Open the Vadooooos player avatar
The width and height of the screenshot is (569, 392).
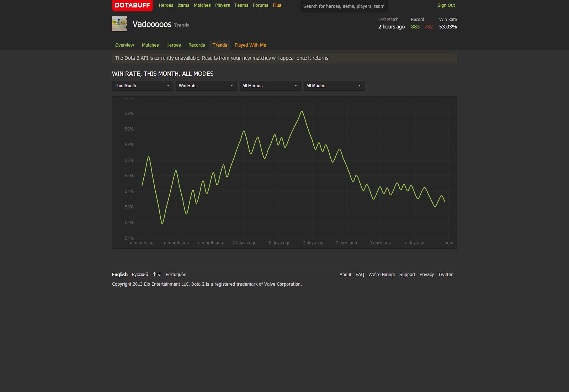(119, 24)
